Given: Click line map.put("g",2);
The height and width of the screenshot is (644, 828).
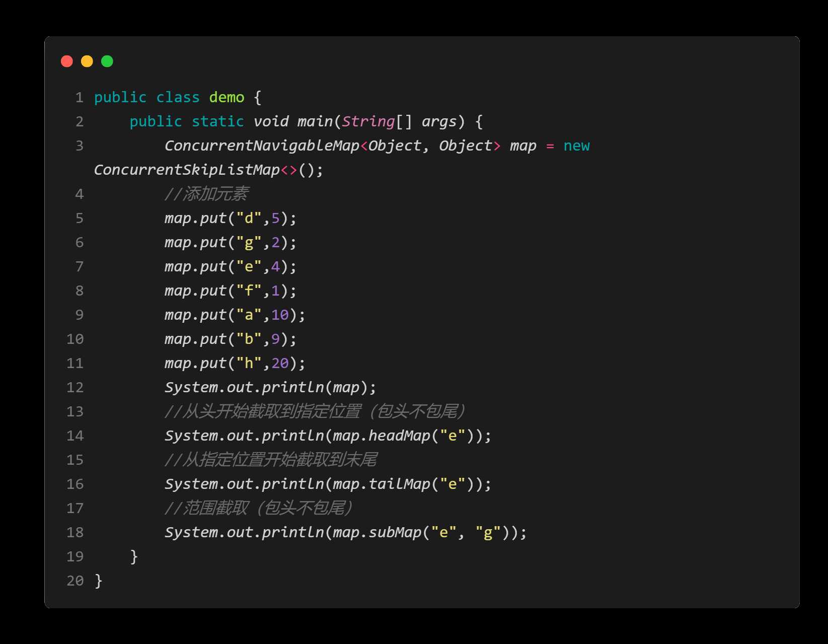Looking at the screenshot, I should click(x=231, y=242).
